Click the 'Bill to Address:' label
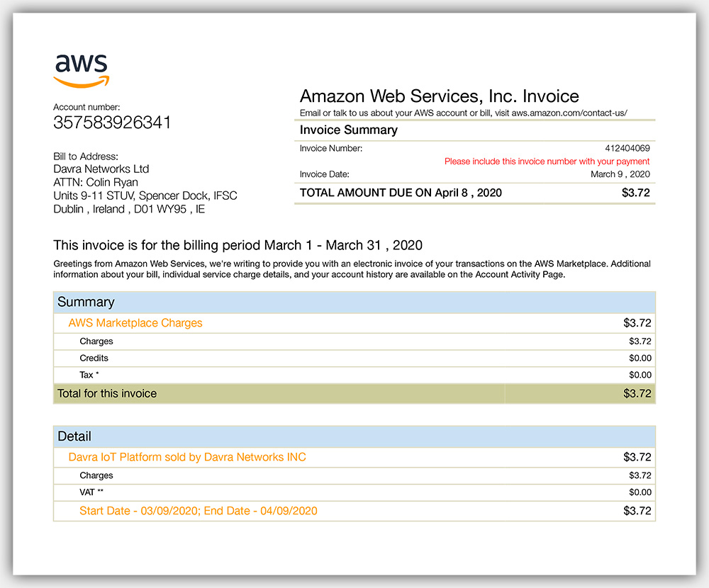709x588 pixels. coord(86,157)
